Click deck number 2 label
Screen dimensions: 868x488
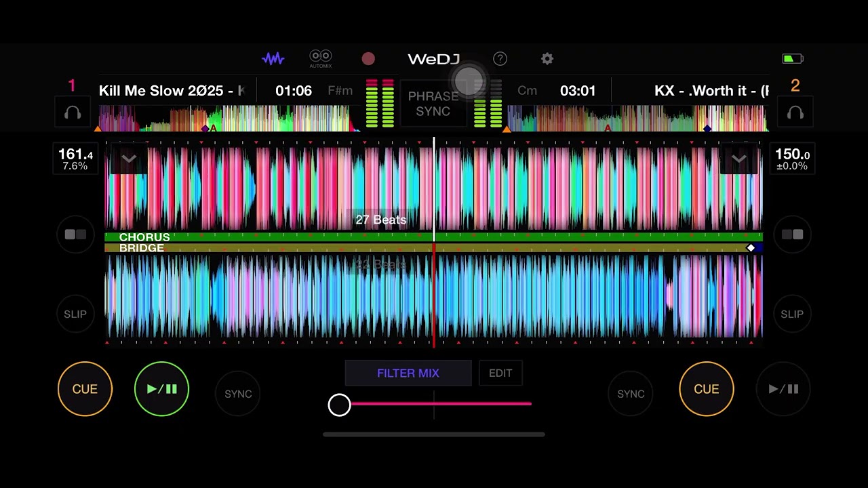795,85
